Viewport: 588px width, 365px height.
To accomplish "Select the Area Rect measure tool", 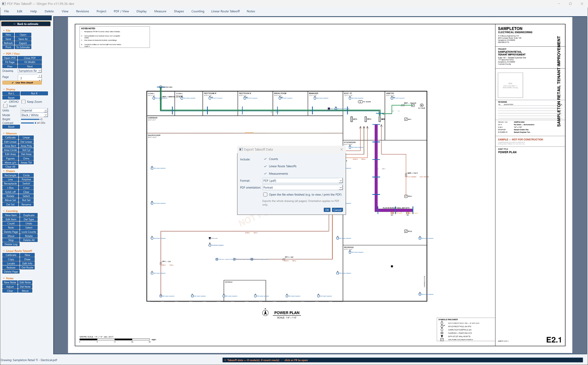I will 10,146.
